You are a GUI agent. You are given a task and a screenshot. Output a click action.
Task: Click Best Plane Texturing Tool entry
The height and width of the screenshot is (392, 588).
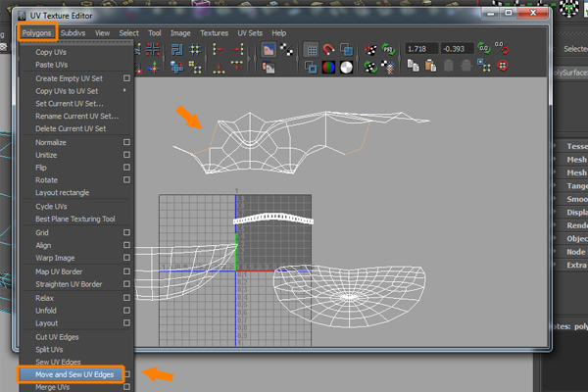[74, 220]
